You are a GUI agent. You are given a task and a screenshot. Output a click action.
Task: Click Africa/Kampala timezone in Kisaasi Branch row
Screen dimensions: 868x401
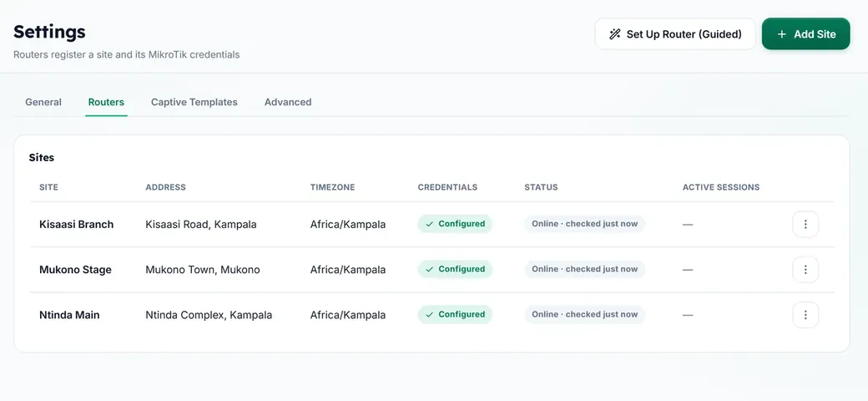point(348,225)
